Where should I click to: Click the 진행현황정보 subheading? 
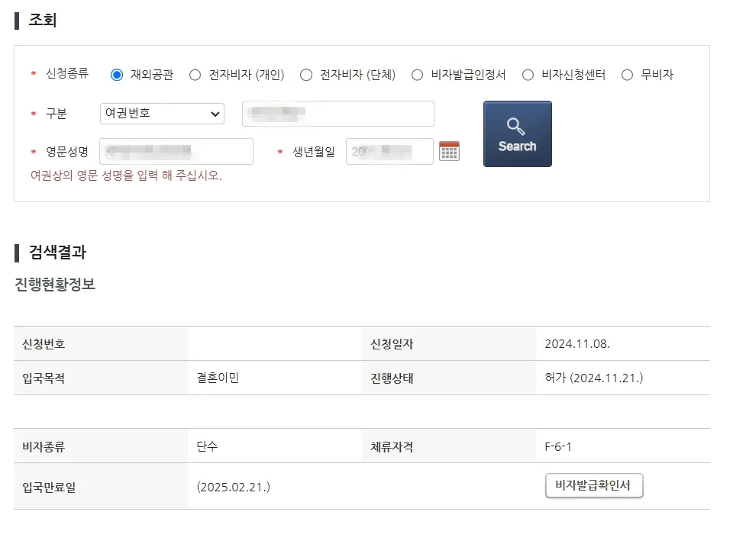click(x=55, y=284)
